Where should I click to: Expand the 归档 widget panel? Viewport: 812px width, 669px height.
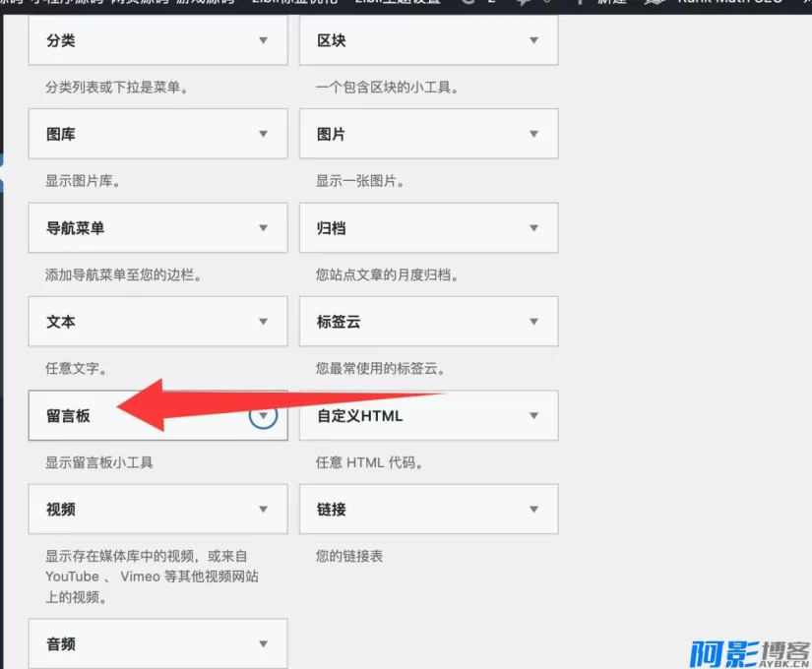532,227
